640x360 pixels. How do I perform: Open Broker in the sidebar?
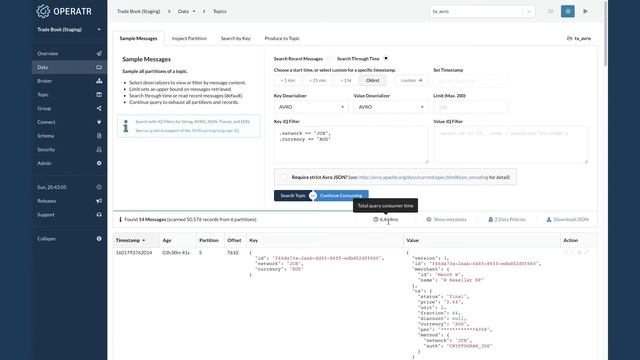click(x=44, y=81)
